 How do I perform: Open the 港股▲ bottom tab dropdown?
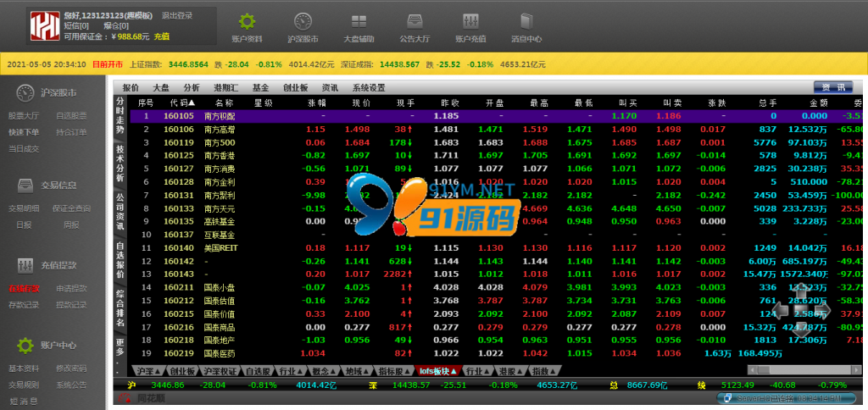511,371
